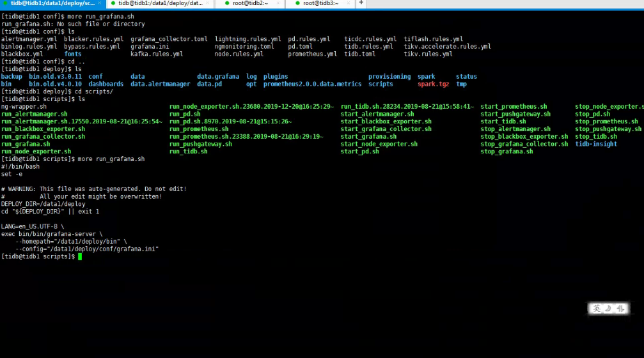Click start_pd.sh file name
This screenshot has height=358, width=644.
click(359, 152)
